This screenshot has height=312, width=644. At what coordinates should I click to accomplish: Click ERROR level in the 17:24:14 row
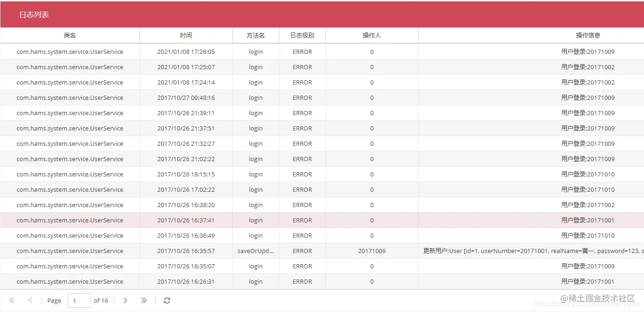[x=302, y=82]
